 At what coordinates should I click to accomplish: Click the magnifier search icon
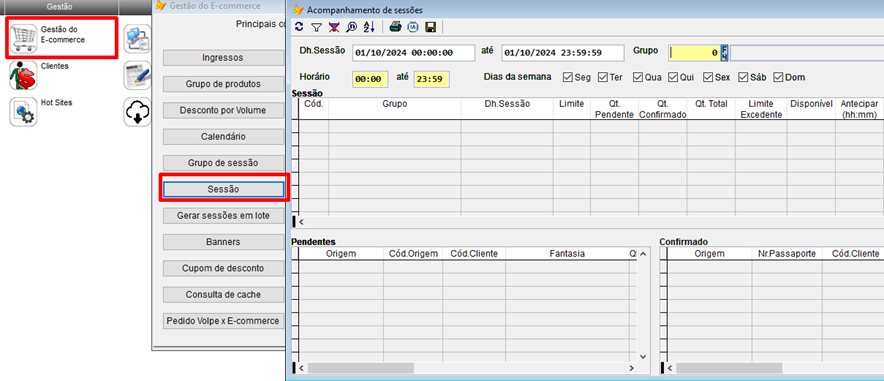point(351,26)
